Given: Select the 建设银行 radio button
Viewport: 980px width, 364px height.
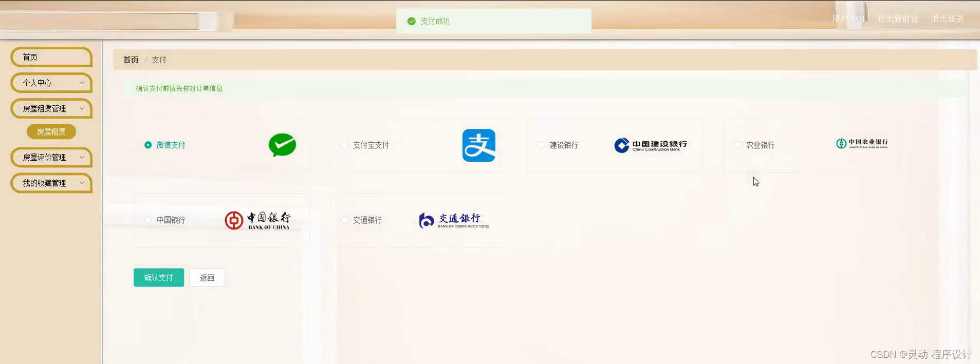Looking at the screenshot, I should click(x=541, y=145).
